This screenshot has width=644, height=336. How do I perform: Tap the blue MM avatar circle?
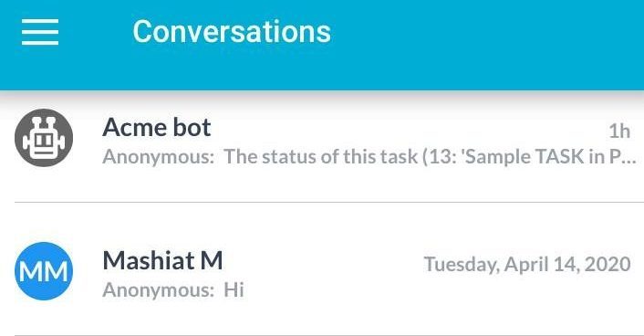44,271
